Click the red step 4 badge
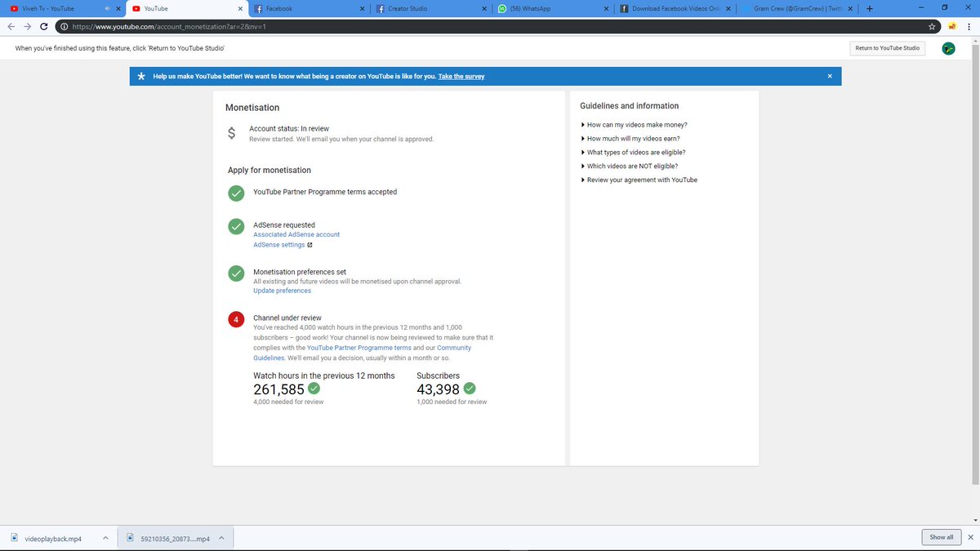Viewport: 980px width, 551px height. point(236,319)
